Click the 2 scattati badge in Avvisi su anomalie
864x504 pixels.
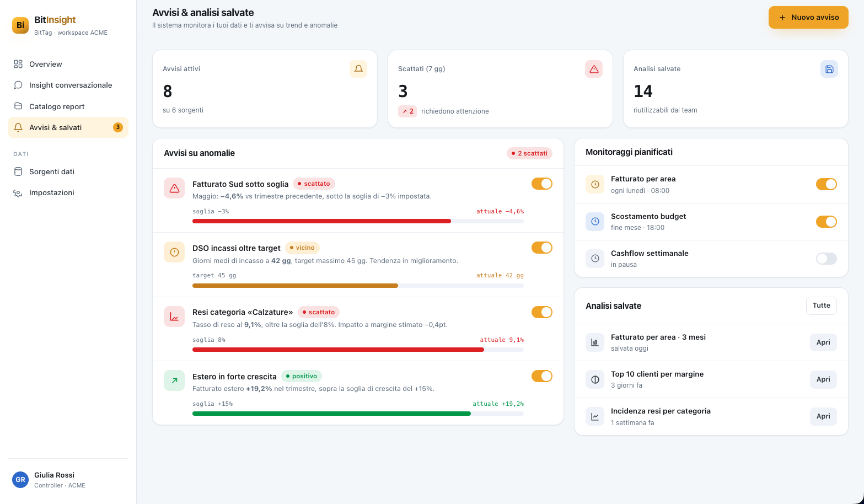(529, 153)
